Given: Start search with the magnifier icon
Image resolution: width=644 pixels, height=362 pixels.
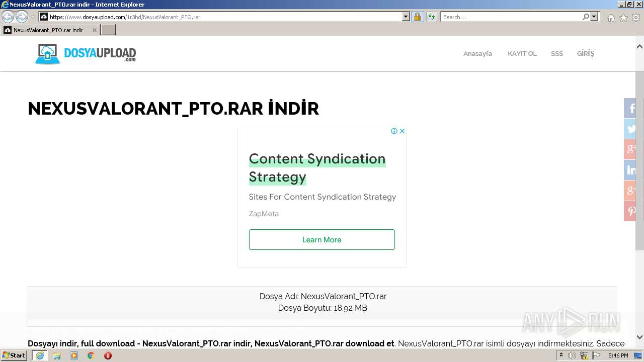Looking at the screenshot, I should [x=586, y=17].
